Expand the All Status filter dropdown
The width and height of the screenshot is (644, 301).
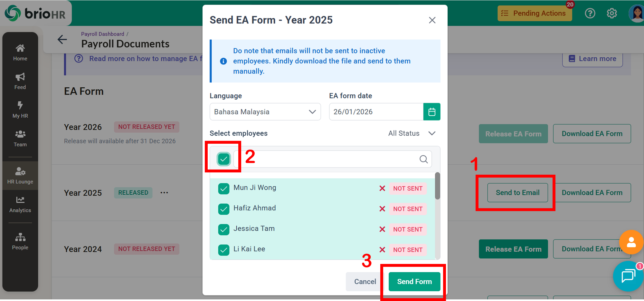[412, 133]
